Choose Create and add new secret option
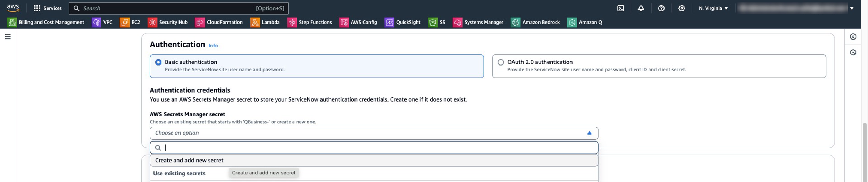The width and height of the screenshot is (868, 182). pos(374,160)
